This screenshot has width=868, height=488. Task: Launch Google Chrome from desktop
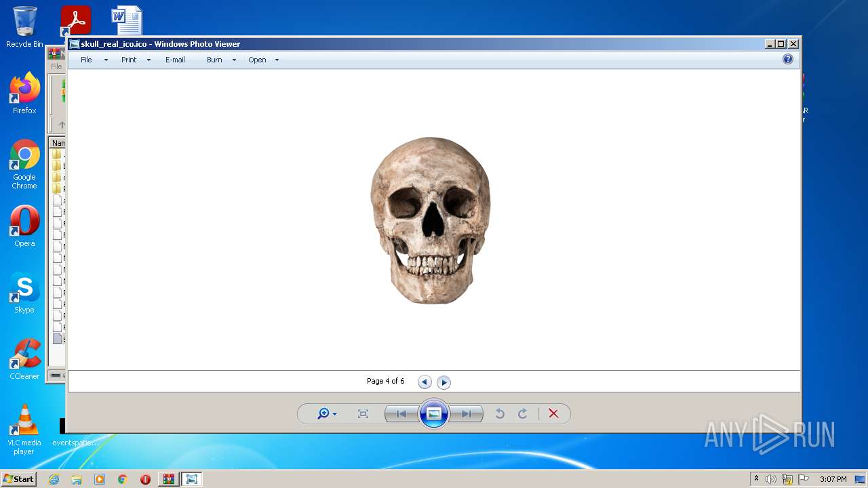click(x=24, y=164)
